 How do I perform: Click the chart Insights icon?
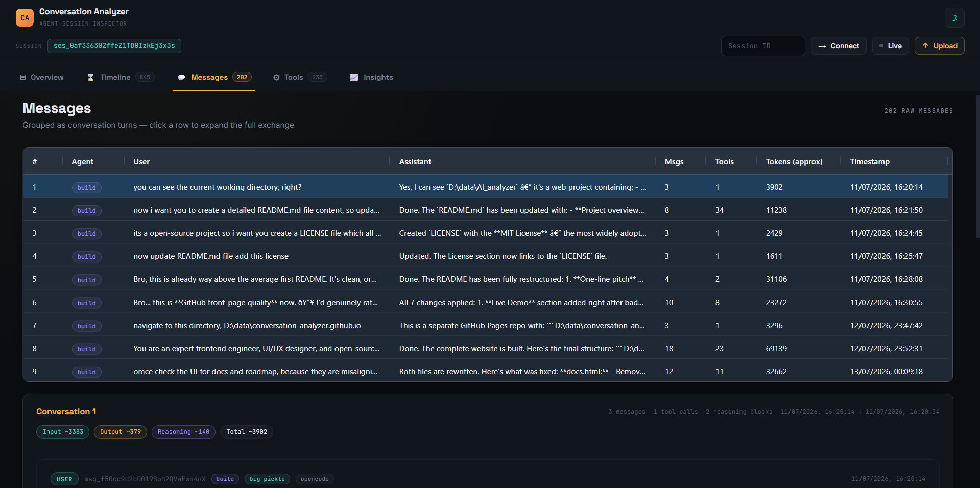[x=354, y=77]
